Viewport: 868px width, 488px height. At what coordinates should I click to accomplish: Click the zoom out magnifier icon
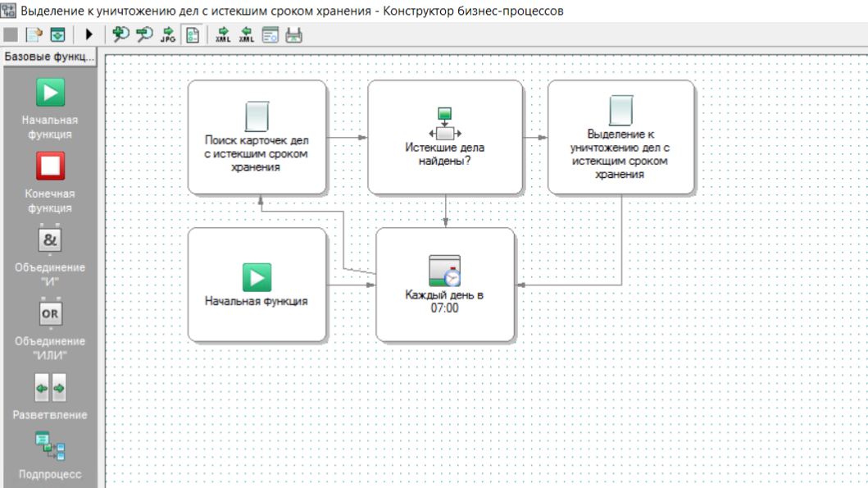(144, 34)
